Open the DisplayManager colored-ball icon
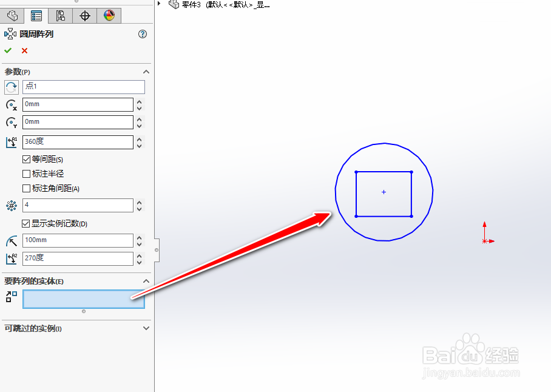 tap(109, 15)
